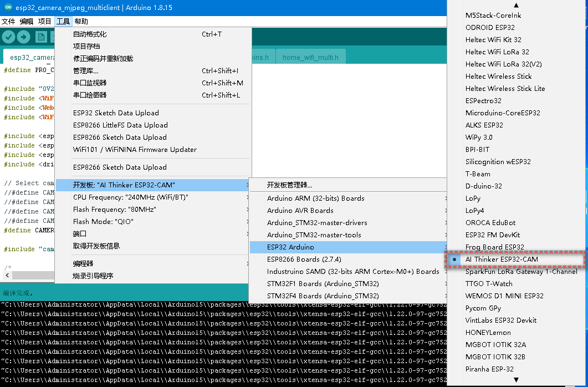Click ESP8266 LittleFS Data Upload
This screenshot has height=387, width=588.
152,125
